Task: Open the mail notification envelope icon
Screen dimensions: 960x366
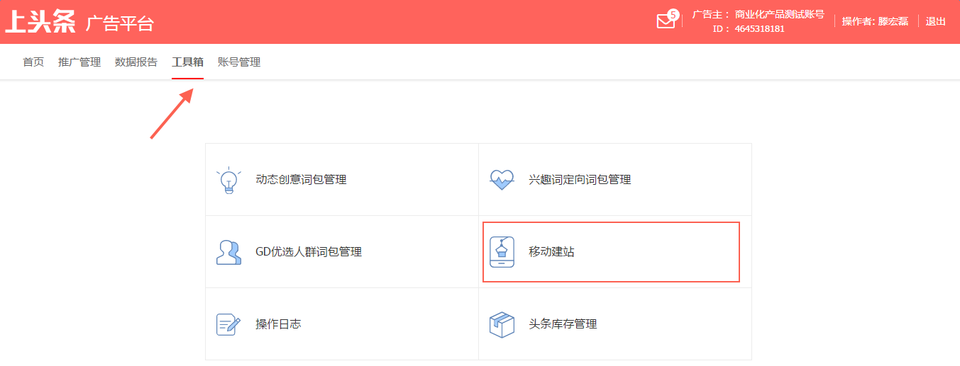Action: [x=665, y=21]
